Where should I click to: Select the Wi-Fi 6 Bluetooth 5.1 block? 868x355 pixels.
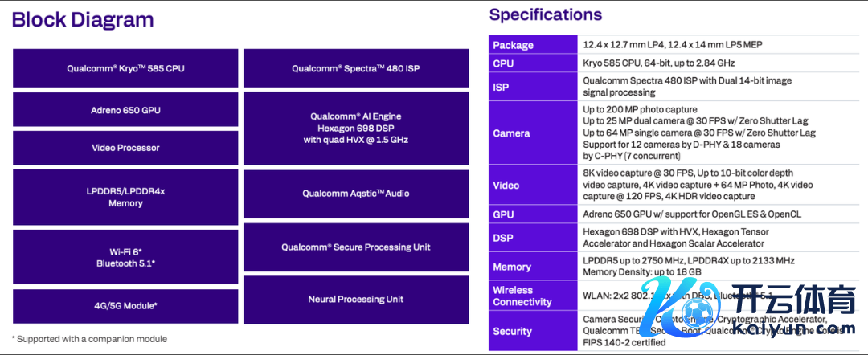(125, 257)
